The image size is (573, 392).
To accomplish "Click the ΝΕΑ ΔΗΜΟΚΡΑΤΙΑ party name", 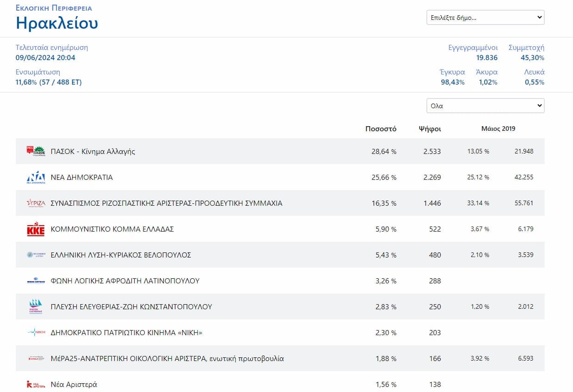I will pyautogui.click(x=81, y=177).
